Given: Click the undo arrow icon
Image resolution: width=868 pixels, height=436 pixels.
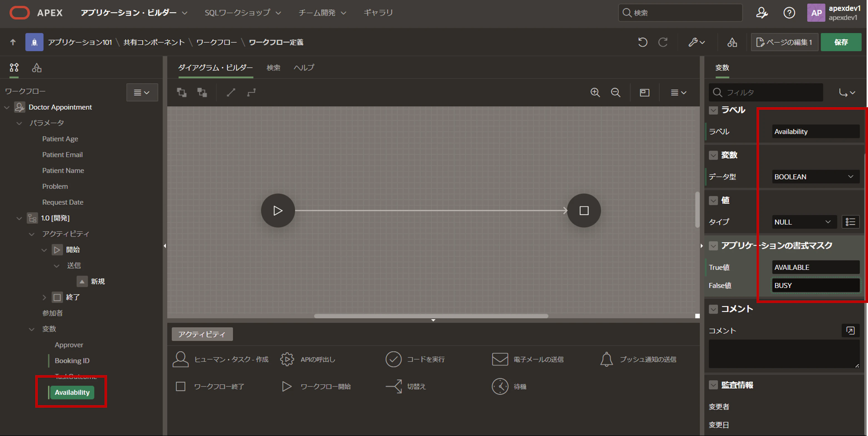Looking at the screenshot, I should pos(643,42).
